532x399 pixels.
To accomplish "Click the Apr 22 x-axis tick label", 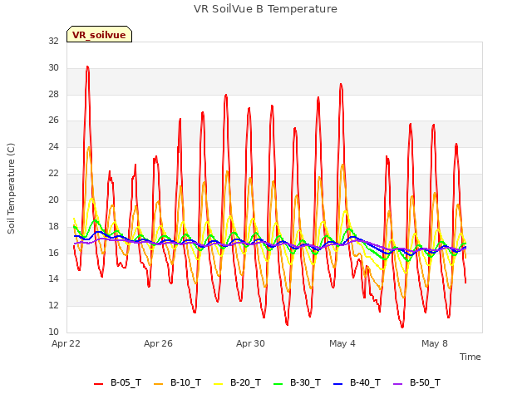I will click(66, 343).
